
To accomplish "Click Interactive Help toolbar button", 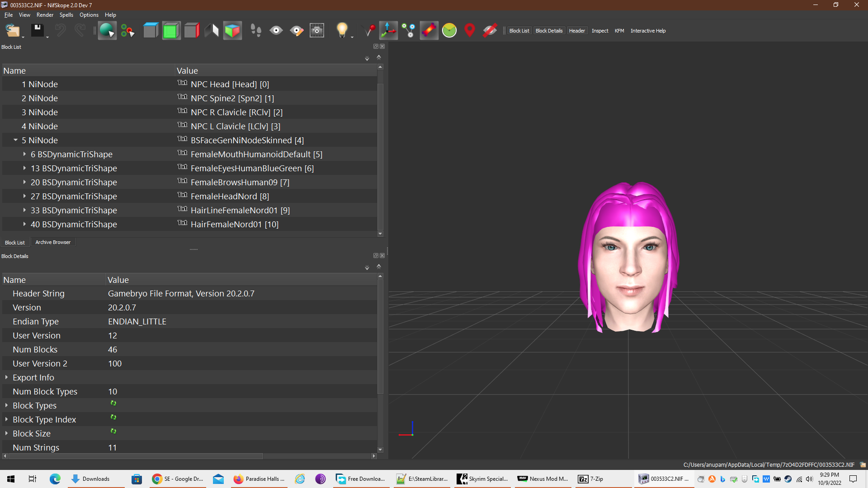I will pyautogui.click(x=648, y=31).
